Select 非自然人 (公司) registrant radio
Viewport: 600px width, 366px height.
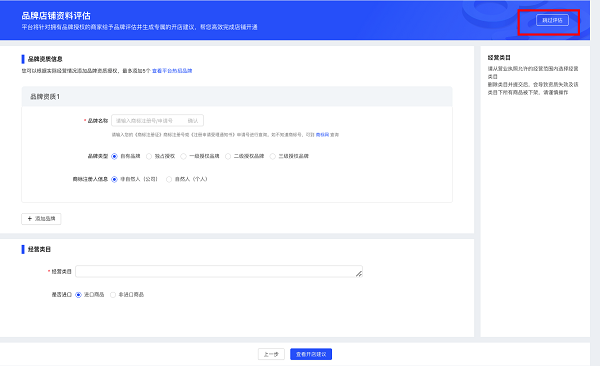pyautogui.click(x=114, y=179)
